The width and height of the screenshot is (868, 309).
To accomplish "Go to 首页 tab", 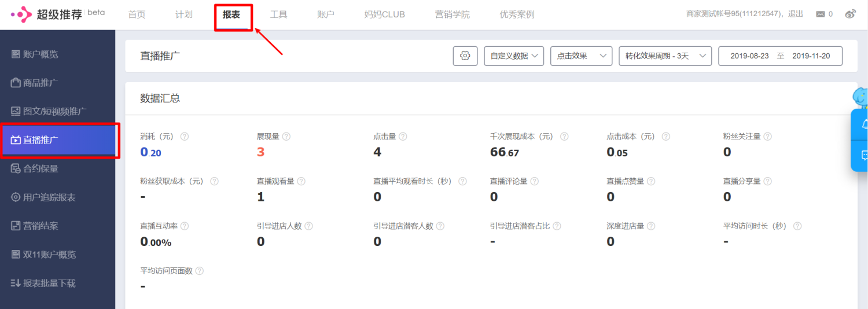I will (x=137, y=14).
